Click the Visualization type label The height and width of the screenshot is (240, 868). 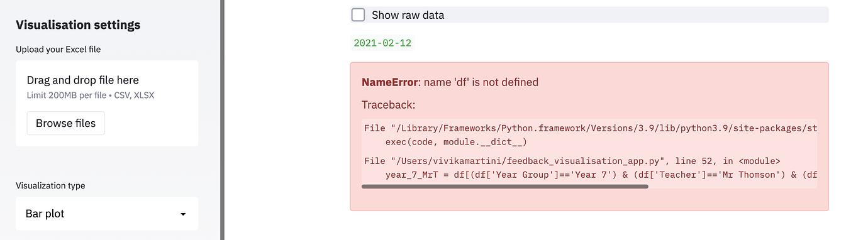(50, 185)
